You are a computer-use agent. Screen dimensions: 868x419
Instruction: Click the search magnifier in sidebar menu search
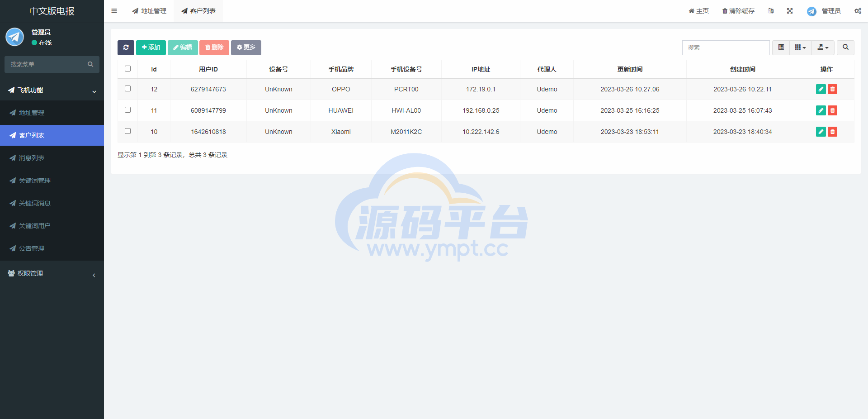coord(90,64)
